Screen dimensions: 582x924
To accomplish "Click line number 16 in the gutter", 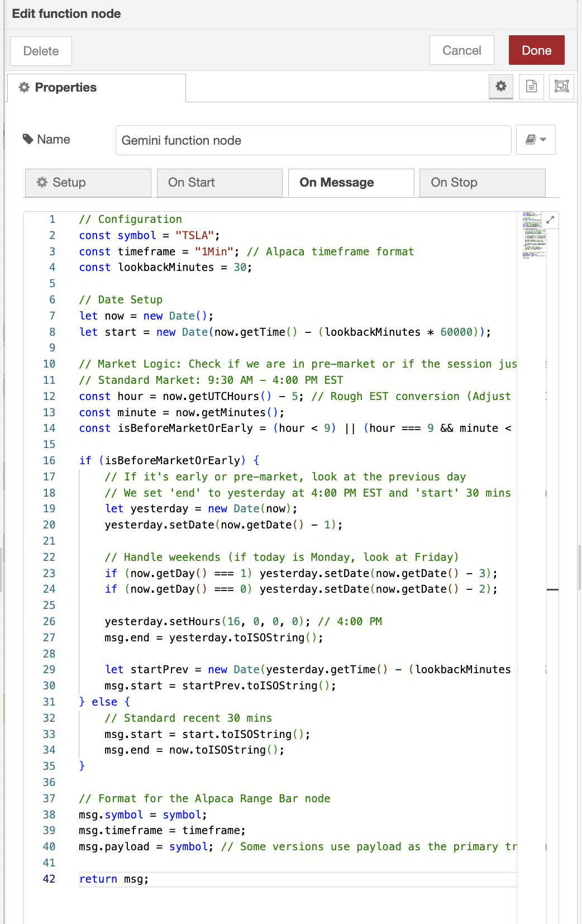I will (x=49, y=460).
